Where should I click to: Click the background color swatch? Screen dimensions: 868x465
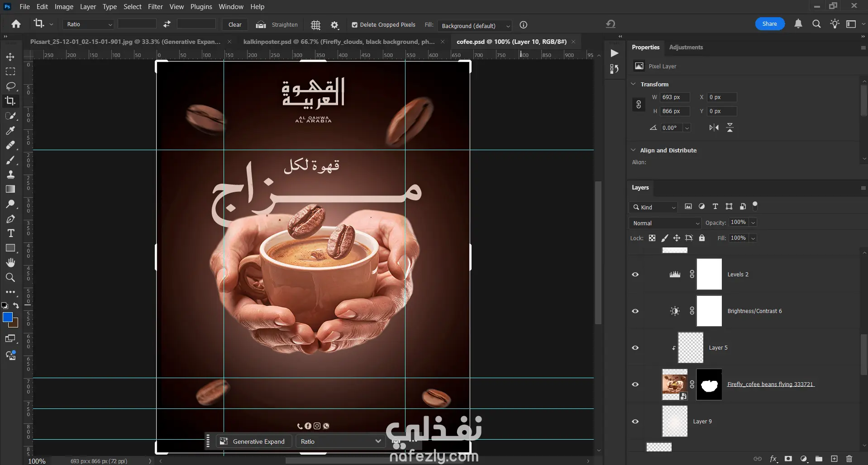pos(14,323)
